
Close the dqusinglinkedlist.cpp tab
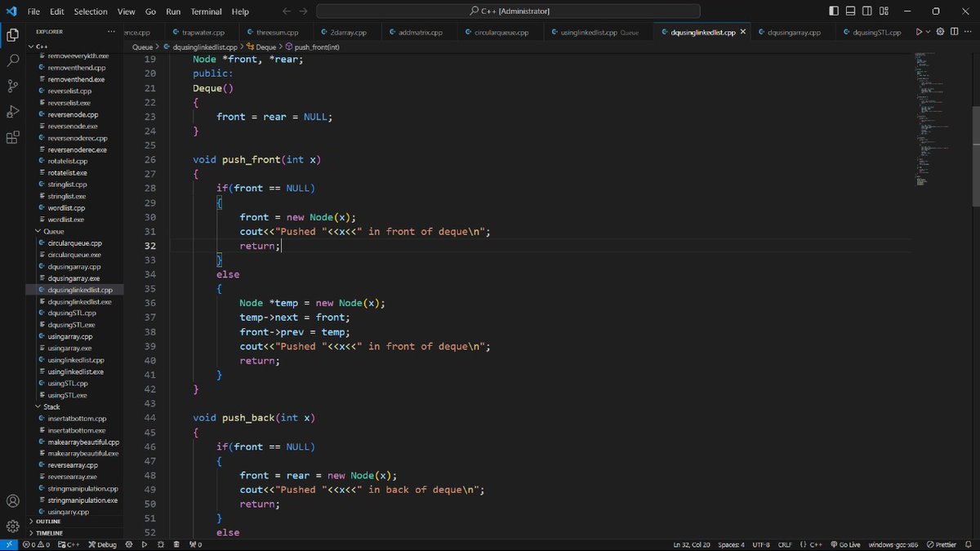pos(742,33)
